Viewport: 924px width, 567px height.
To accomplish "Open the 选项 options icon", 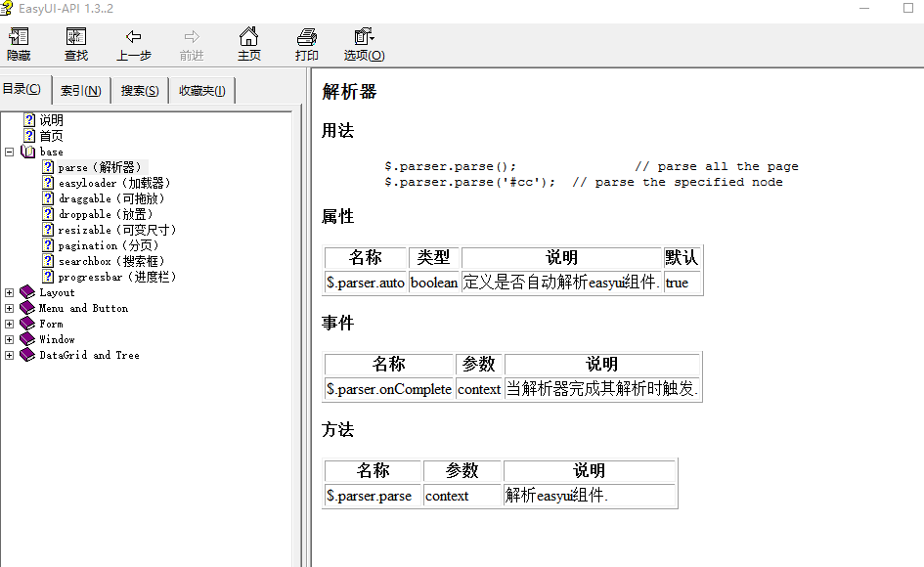I will click(x=364, y=44).
